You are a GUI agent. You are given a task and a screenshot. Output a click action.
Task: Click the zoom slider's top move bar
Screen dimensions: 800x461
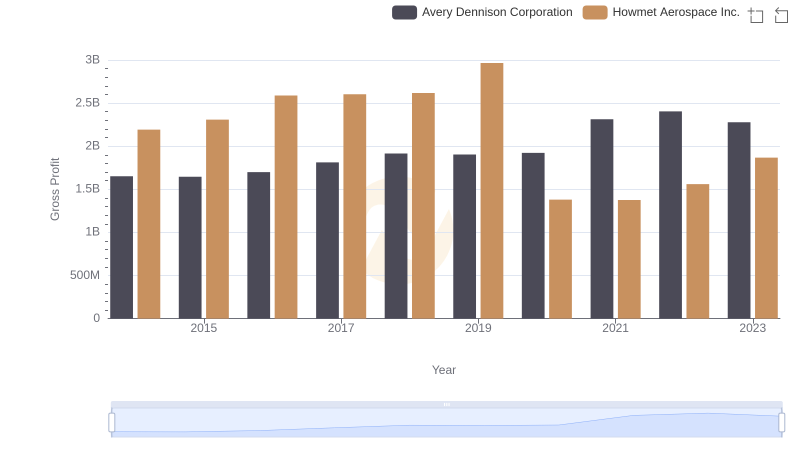click(446, 404)
